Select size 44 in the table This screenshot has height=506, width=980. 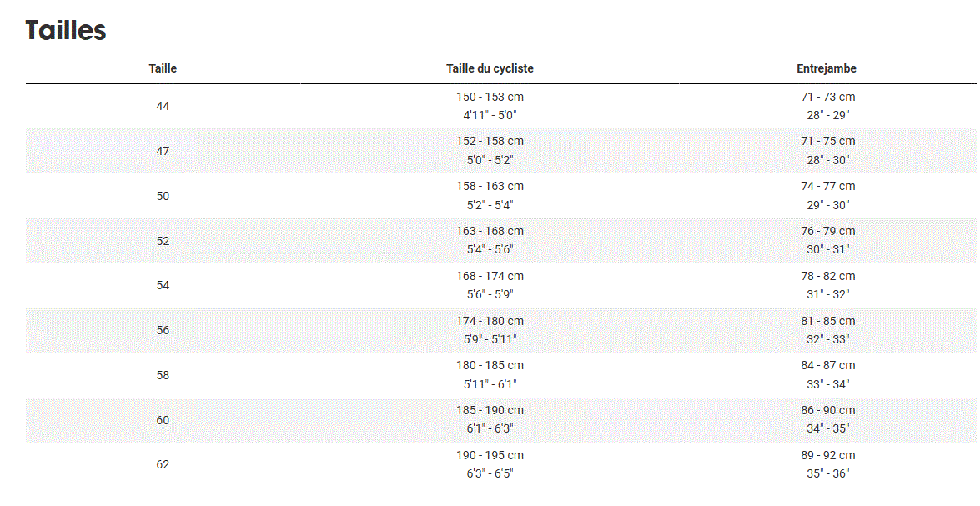tap(163, 106)
